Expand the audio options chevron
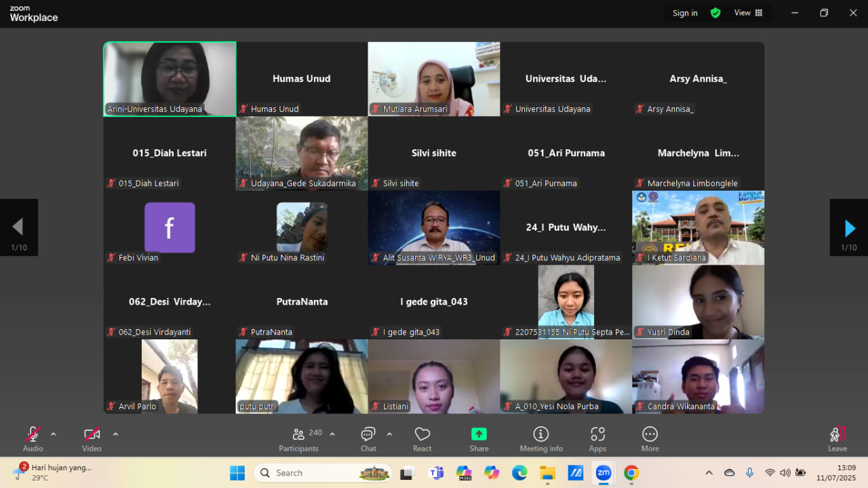 [x=54, y=434]
